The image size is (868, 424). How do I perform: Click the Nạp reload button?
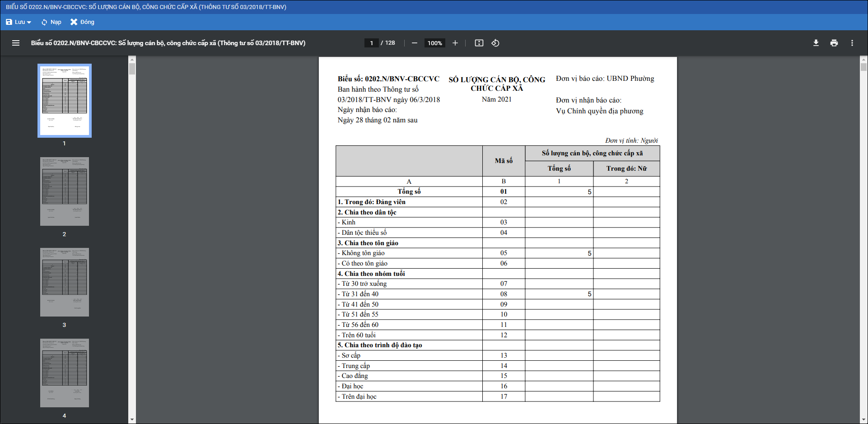point(51,22)
